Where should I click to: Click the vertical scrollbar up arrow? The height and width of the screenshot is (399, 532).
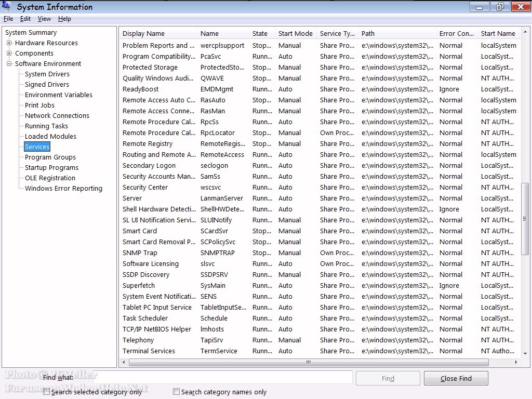tap(525, 32)
